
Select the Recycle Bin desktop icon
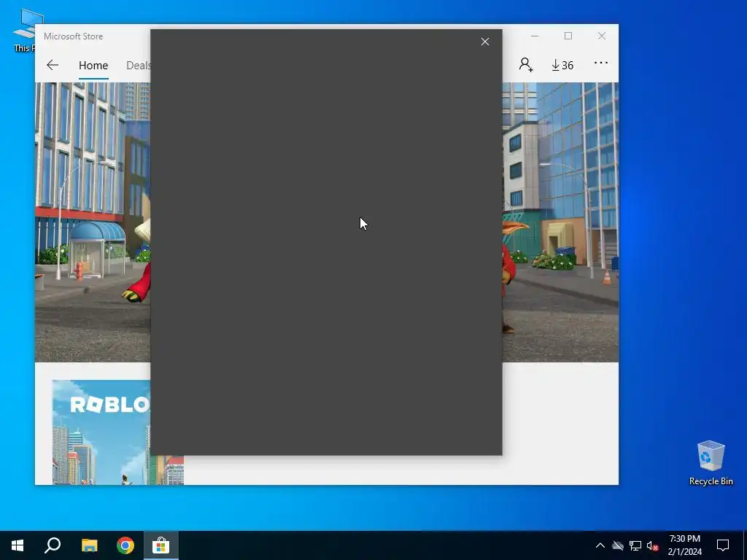[711, 462]
